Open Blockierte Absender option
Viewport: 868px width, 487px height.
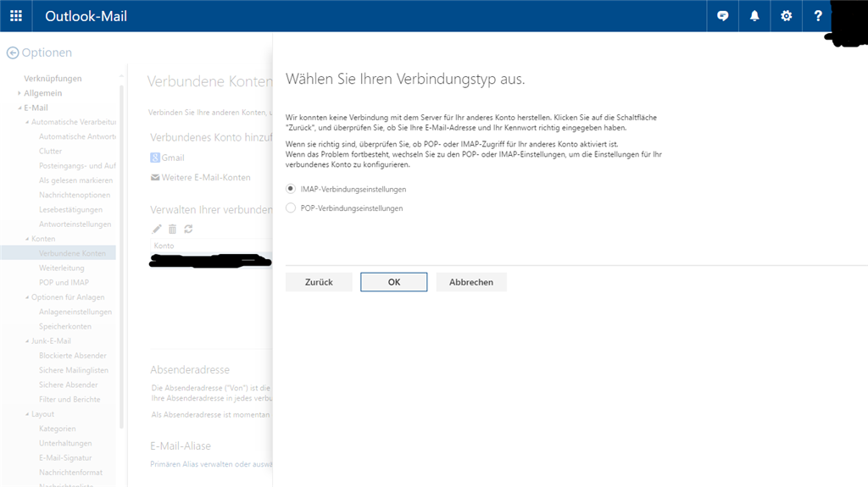(x=73, y=355)
